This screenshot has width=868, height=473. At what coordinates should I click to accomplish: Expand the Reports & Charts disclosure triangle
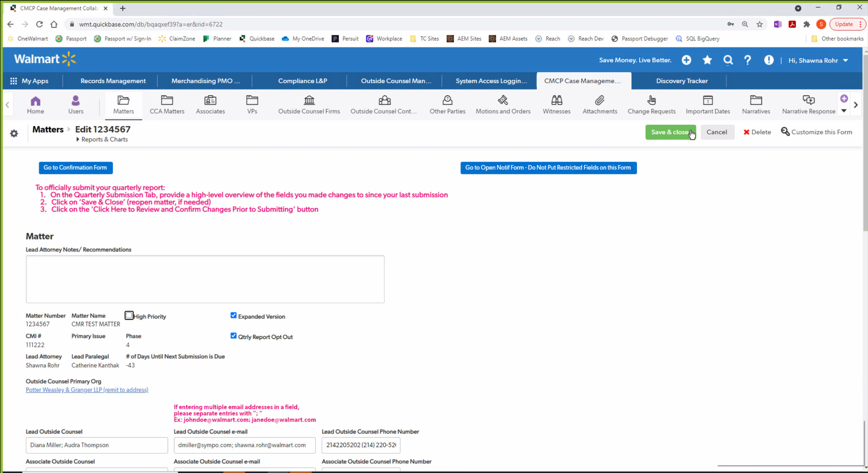tap(78, 139)
